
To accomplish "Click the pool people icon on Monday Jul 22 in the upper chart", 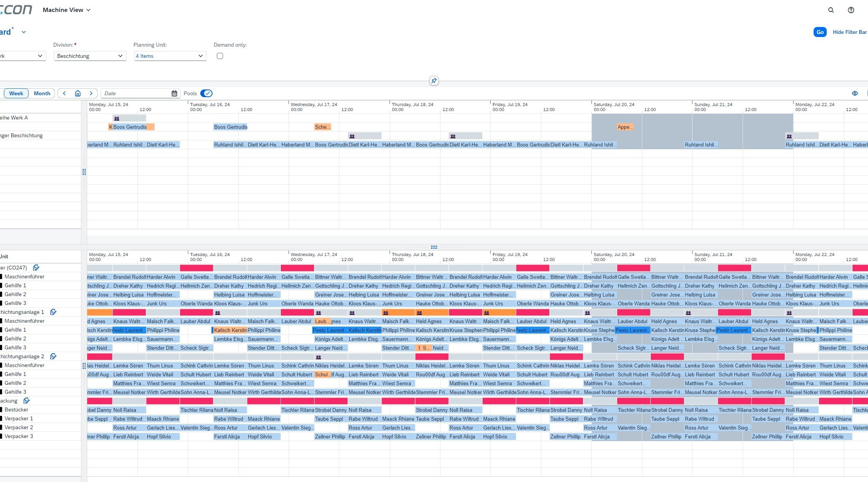I will [x=789, y=136].
